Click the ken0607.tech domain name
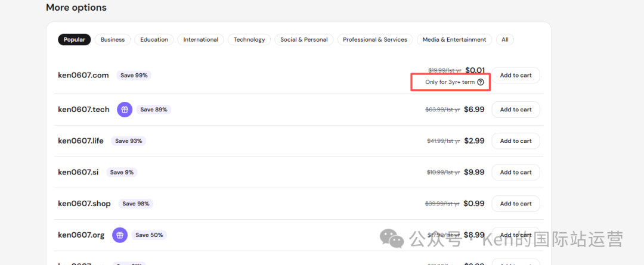This screenshot has height=265, width=644. point(84,110)
